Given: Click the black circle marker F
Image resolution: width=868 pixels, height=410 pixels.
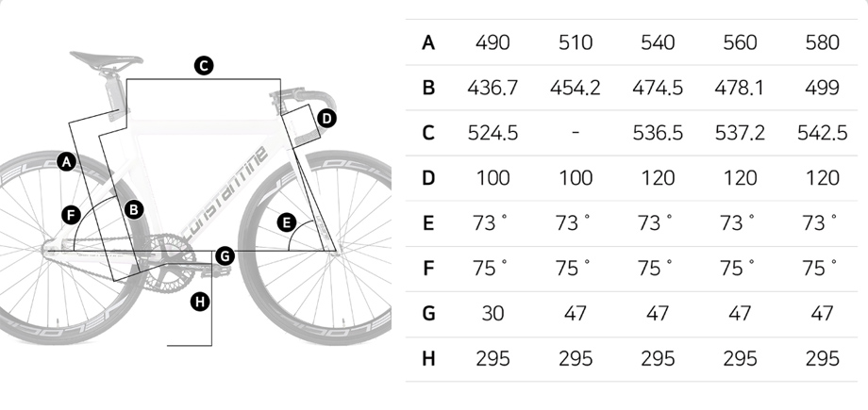Looking at the screenshot, I should [71, 215].
